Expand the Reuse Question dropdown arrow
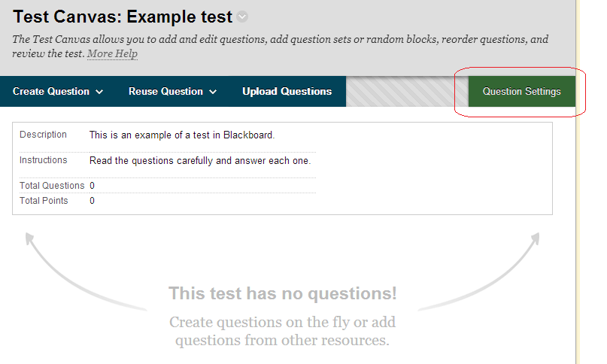 tap(213, 92)
